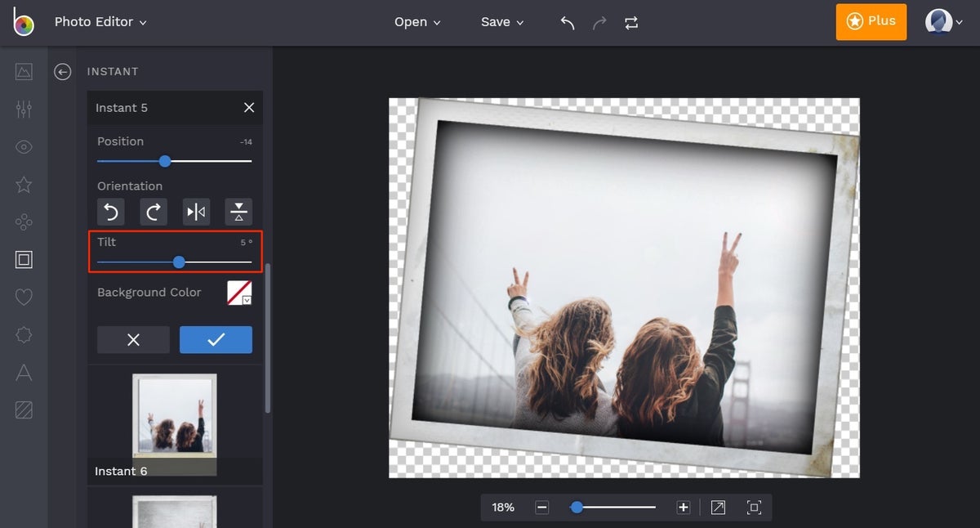Click the rotate left orientation button
980x528 pixels.
(x=111, y=213)
